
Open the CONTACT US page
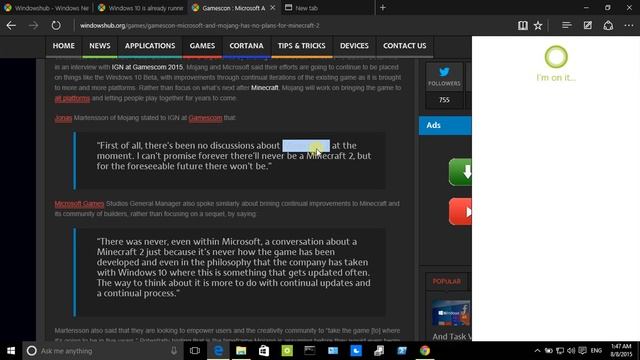[404, 46]
